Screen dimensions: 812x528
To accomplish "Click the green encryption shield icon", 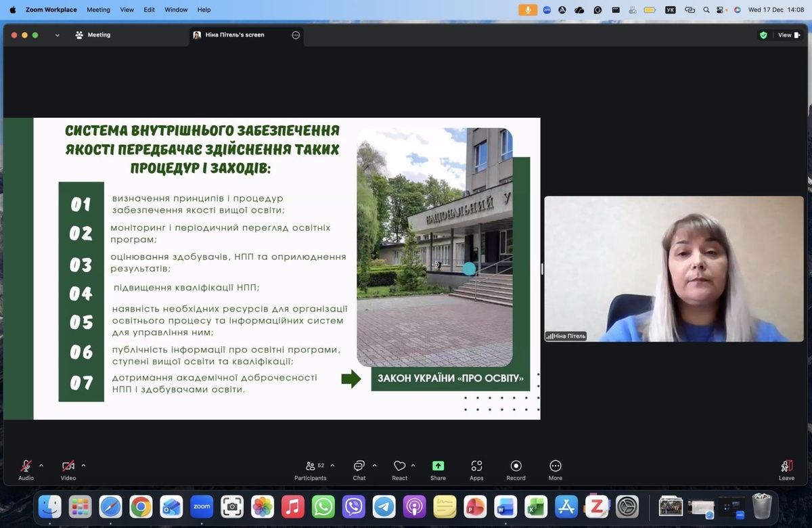I will click(763, 35).
